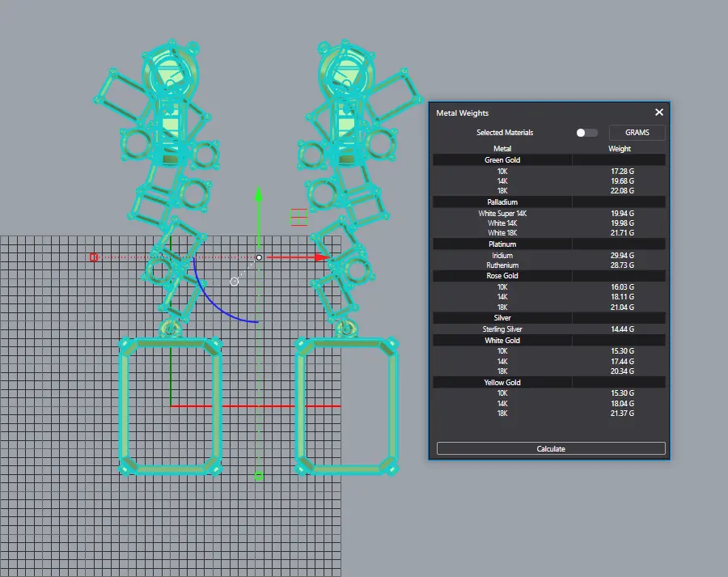Select the Palladium category row

(x=502, y=202)
